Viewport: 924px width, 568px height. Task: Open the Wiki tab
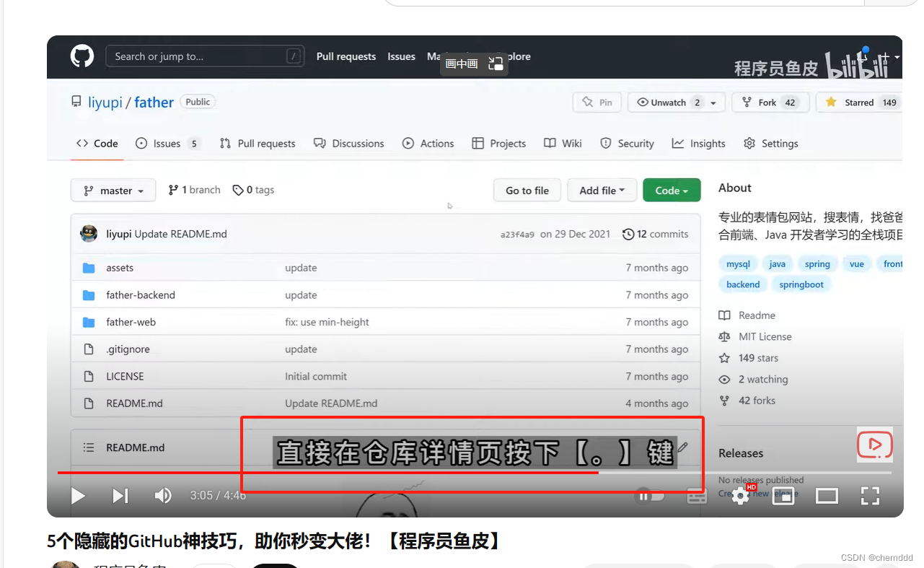pyautogui.click(x=563, y=144)
